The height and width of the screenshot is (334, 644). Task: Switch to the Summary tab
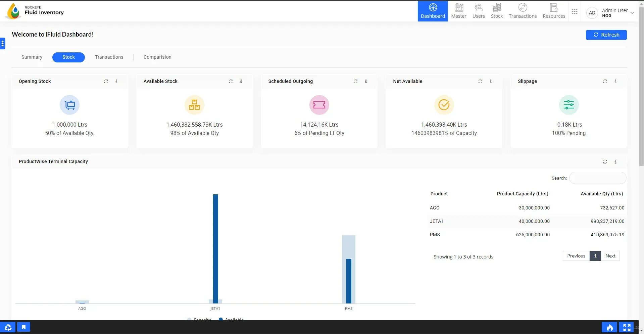[32, 57]
